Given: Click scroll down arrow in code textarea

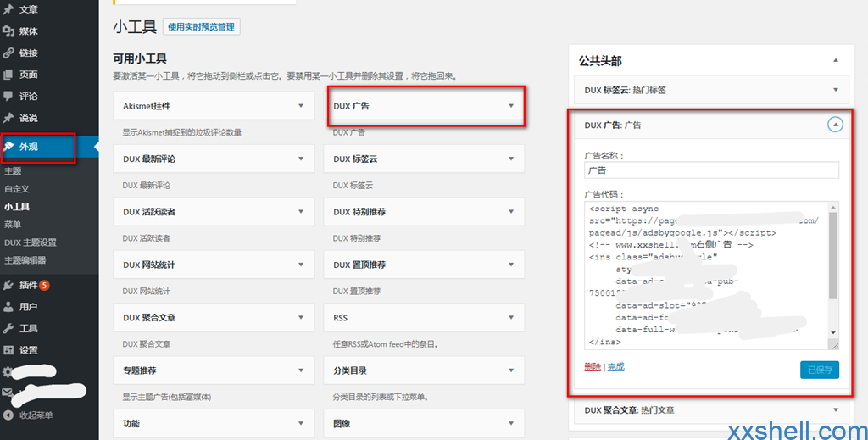Looking at the screenshot, I should 833,332.
